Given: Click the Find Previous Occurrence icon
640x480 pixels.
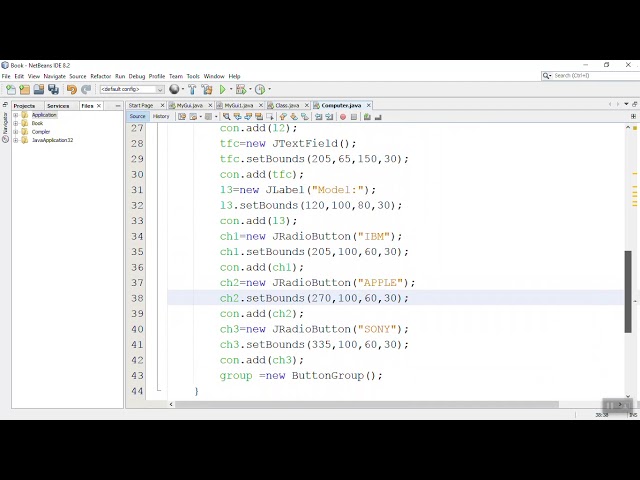Looking at the screenshot, I should 237,117.
